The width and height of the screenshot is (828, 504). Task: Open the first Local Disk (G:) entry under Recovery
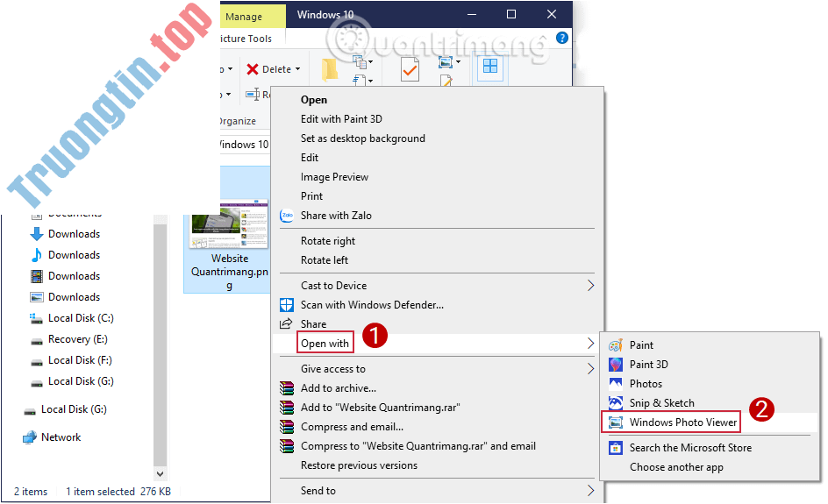81,381
